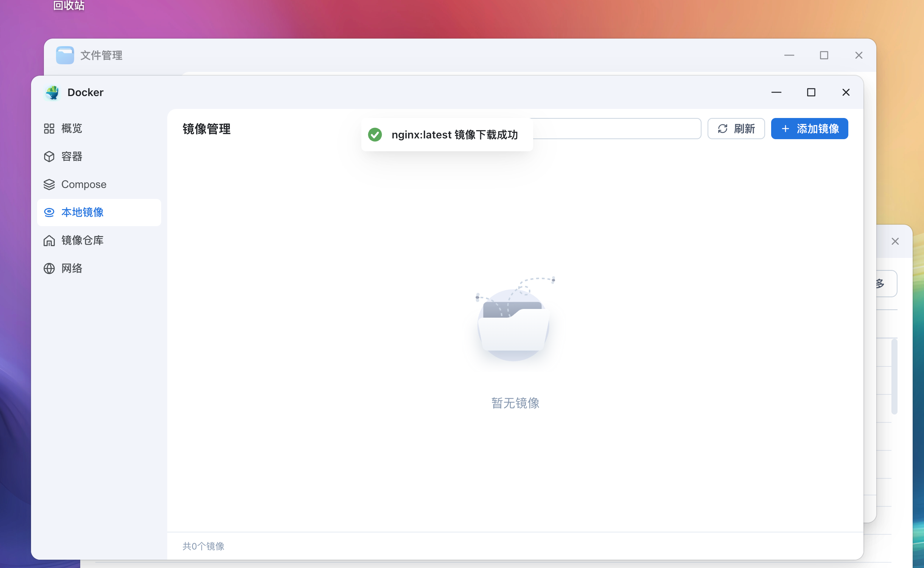Click the scrollbar in the right background panel
The height and width of the screenshot is (568, 924).
coord(894,376)
